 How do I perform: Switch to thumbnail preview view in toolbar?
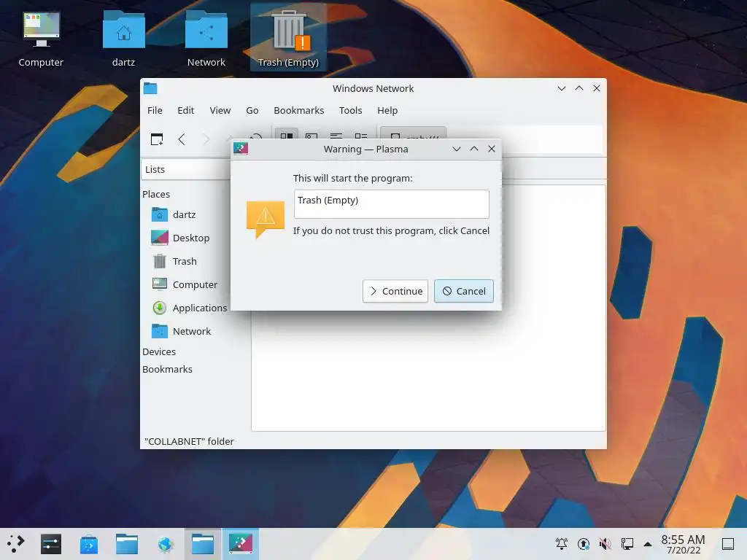[311, 136]
